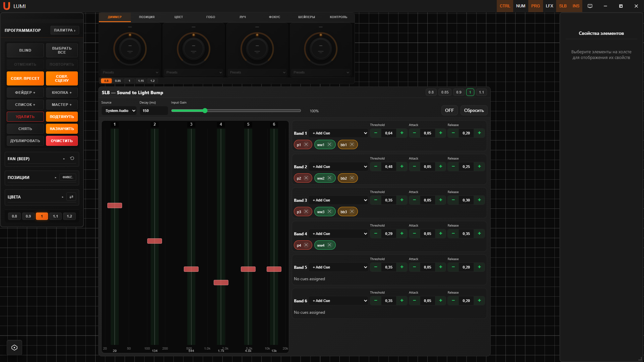
Task: Click the monitor icon in title bar
Action: pos(590,6)
